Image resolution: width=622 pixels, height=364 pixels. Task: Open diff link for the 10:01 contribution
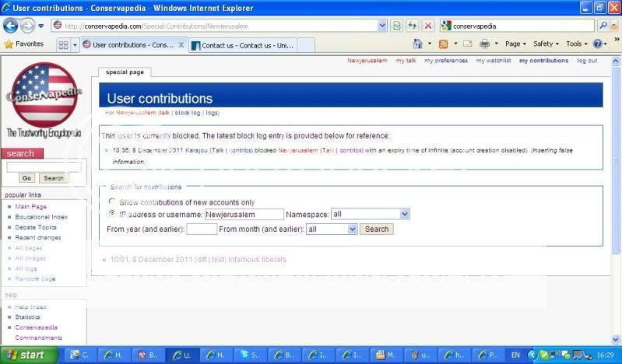click(201, 260)
